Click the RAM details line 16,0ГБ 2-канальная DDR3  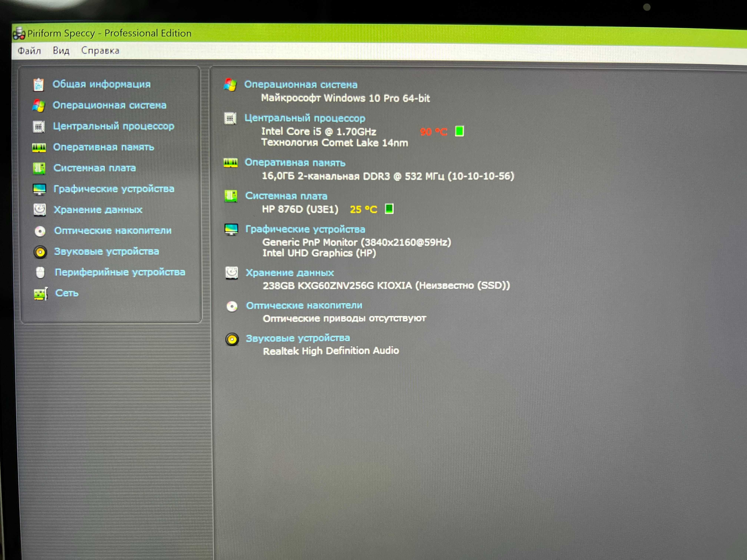[388, 176]
